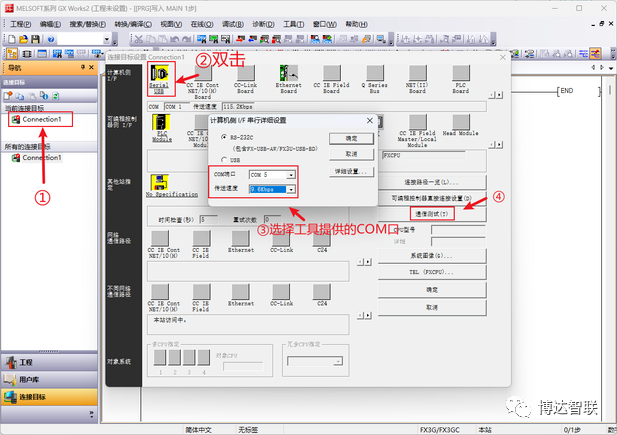617x435 pixels.
Task: Open the 在线(O) menu
Action: tap(202, 24)
